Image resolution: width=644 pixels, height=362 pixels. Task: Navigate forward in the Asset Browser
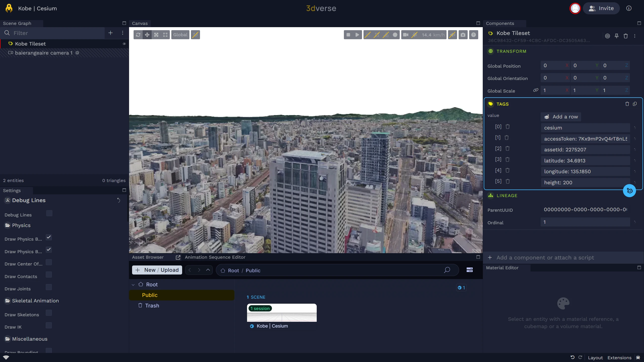pos(199,270)
